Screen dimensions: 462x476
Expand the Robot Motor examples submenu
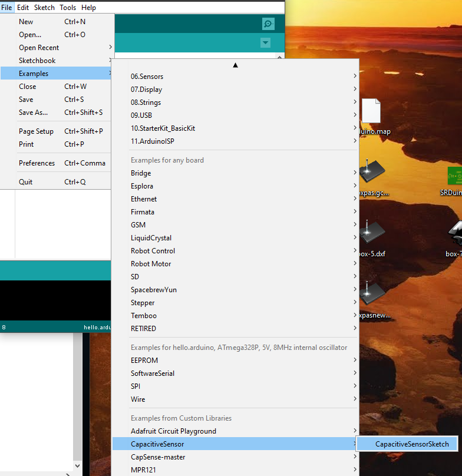tap(235, 264)
